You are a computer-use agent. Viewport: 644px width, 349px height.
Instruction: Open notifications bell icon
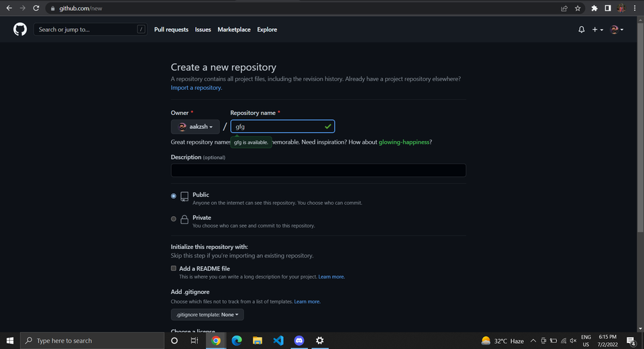pyautogui.click(x=581, y=30)
